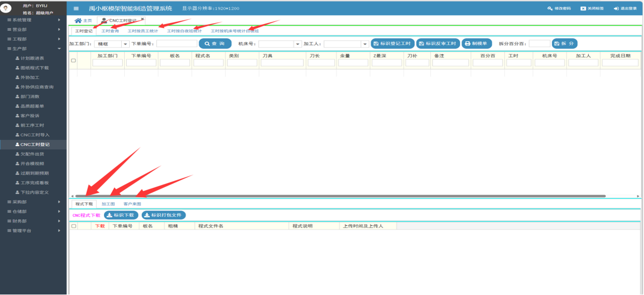
Task: Click the 退出登录 logout icon
Action: [616, 9]
